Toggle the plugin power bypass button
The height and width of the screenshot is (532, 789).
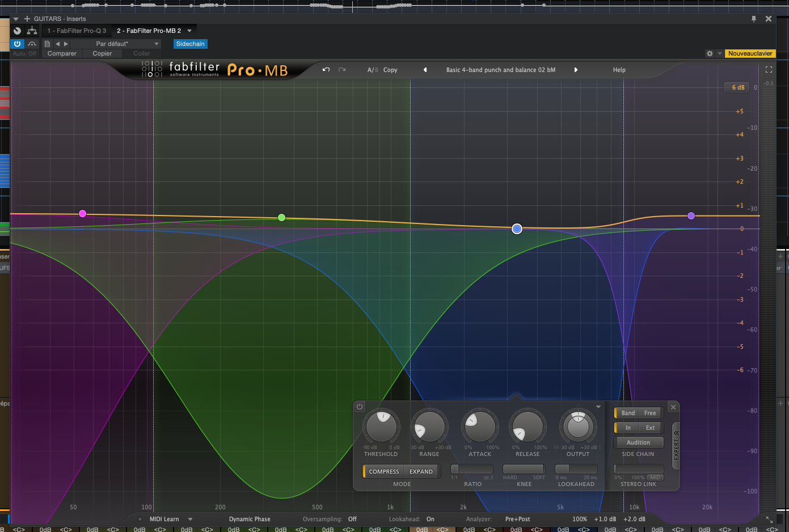point(17,44)
